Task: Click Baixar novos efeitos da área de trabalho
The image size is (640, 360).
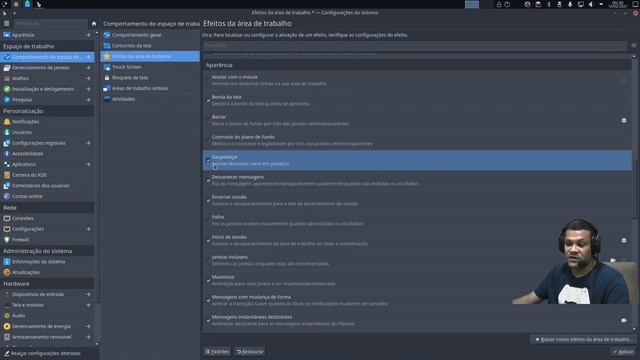Action: coord(583,339)
